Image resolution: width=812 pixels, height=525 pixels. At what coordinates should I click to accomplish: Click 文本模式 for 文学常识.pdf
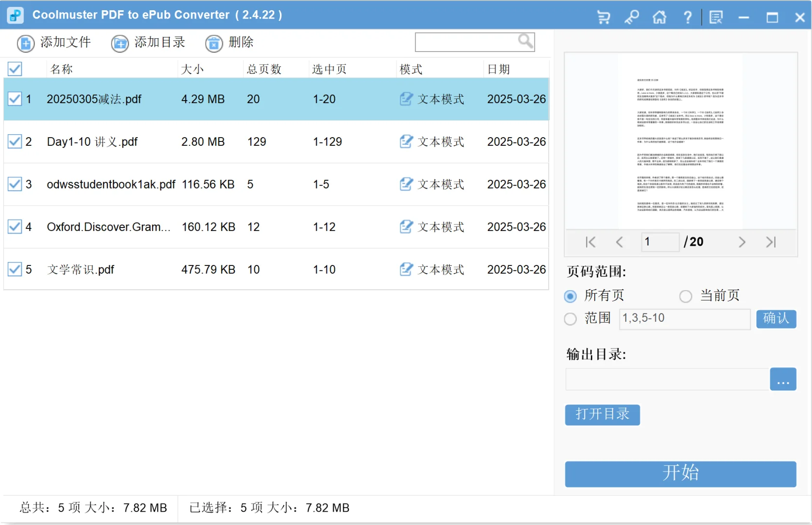click(441, 269)
